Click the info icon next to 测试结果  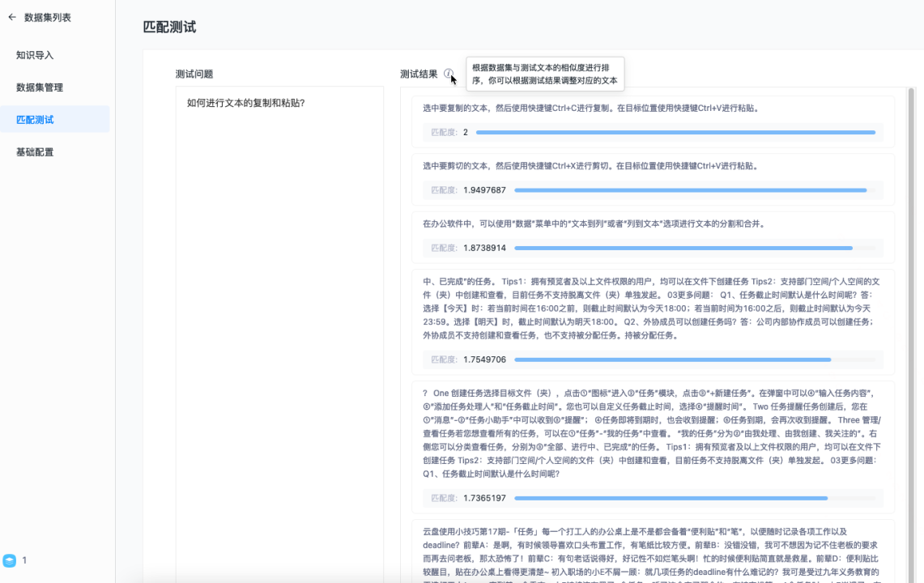click(x=449, y=74)
